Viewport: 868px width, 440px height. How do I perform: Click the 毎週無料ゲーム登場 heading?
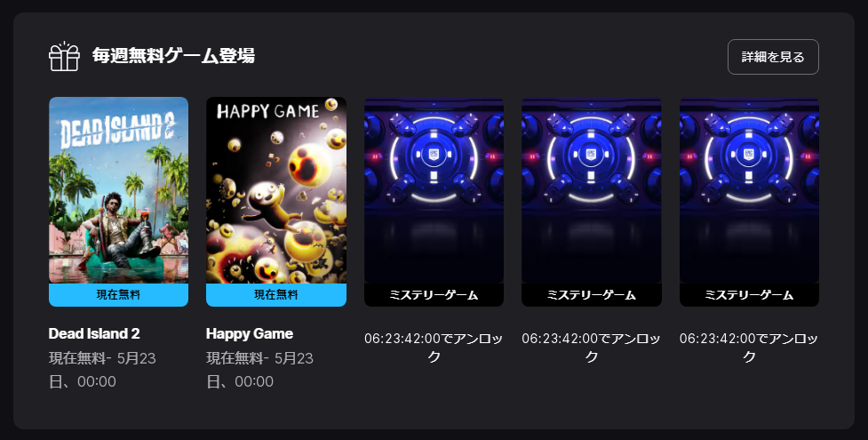(173, 56)
